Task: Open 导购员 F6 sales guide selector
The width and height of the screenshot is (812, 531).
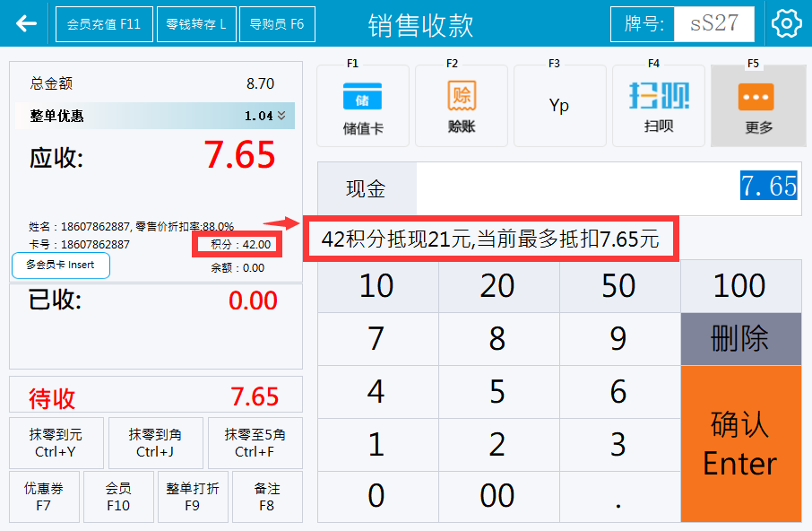Action: [x=276, y=24]
